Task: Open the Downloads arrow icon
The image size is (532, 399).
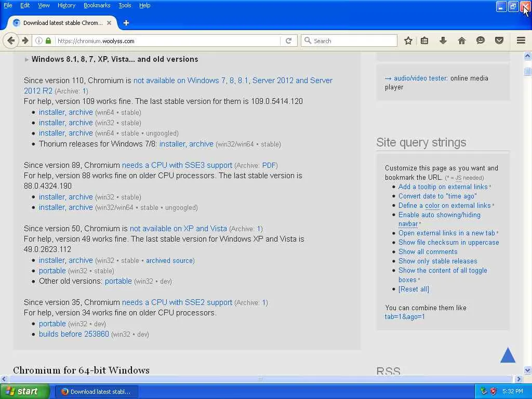Action: [443, 41]
